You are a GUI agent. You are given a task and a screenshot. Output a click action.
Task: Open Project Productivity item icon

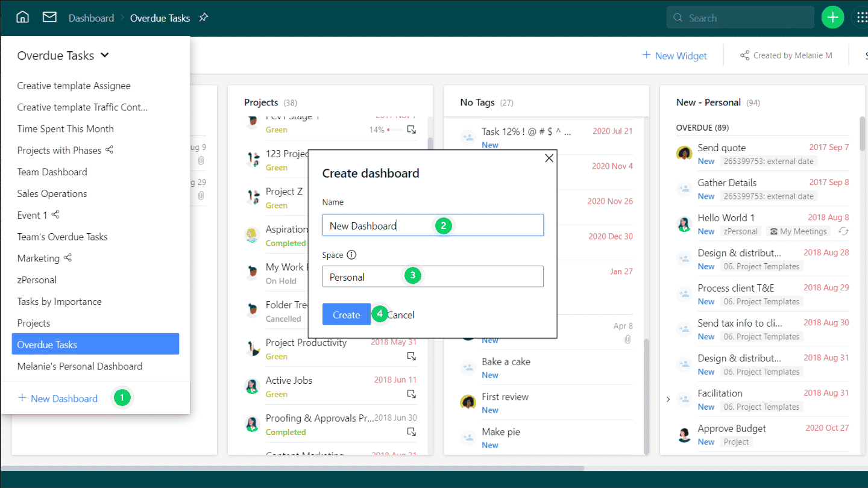click(411, 357)
